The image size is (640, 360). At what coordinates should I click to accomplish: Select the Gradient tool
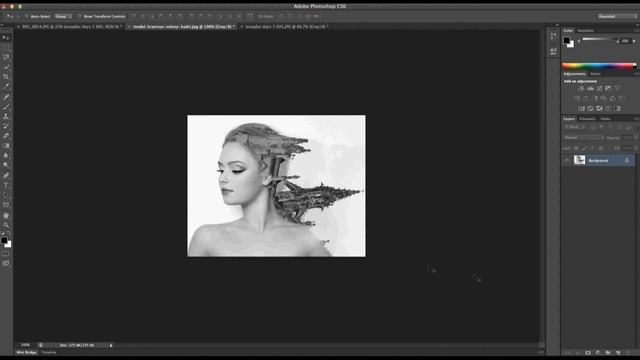click(6, 146)
